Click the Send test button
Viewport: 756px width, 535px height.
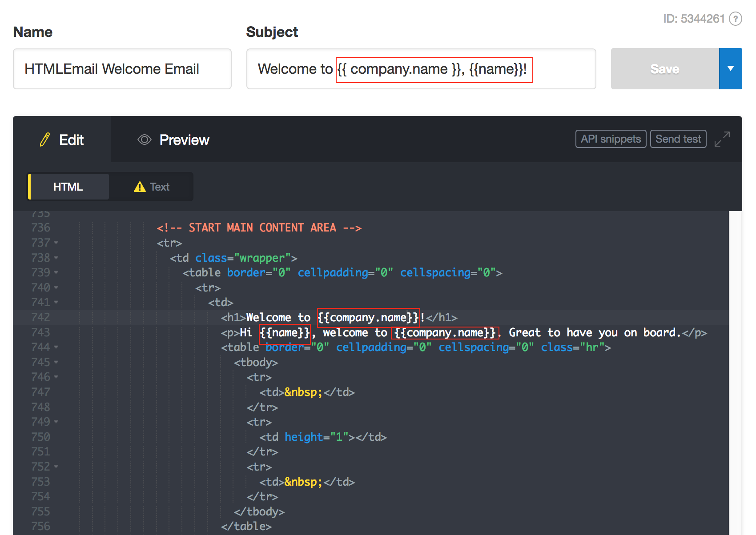678,139
